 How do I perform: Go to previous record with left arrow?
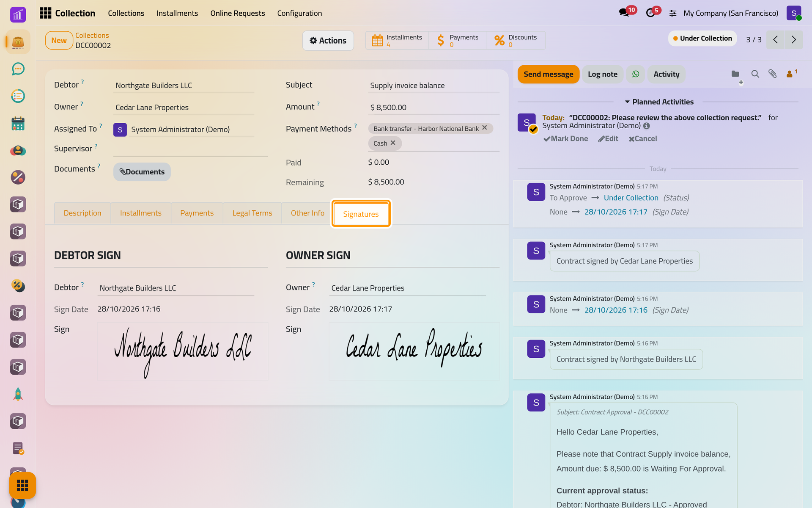(775, 39)
